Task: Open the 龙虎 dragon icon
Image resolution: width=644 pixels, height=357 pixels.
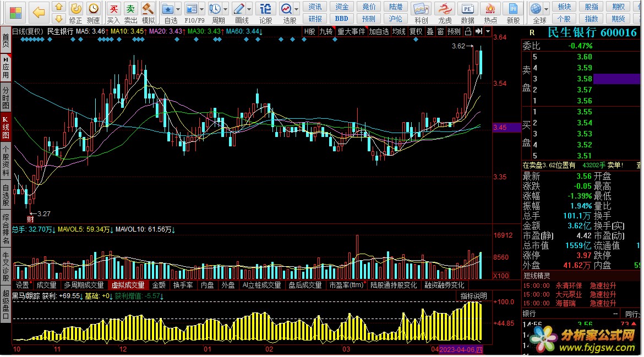Action: coord(444,9)
